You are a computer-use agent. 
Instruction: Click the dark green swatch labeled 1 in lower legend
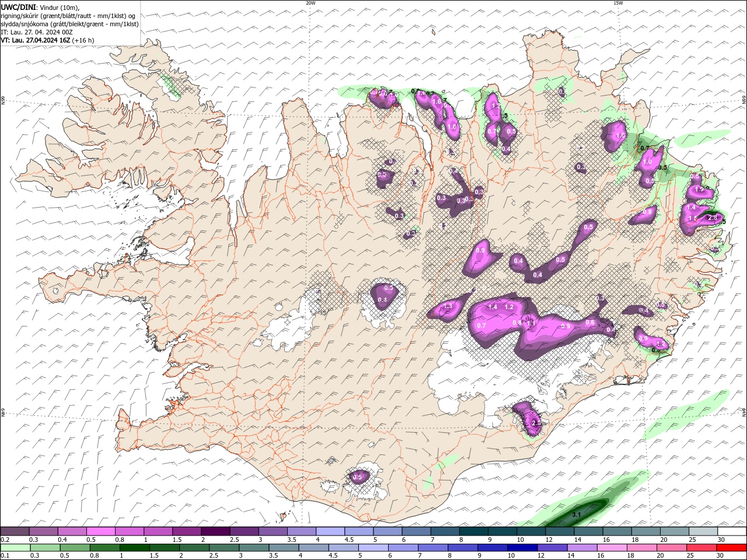click(x=135, y=548)
